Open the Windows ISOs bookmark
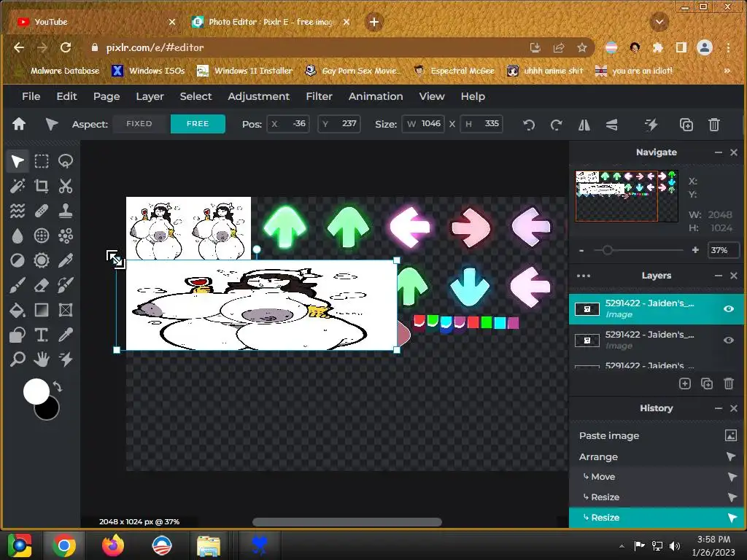 point(148,71)
